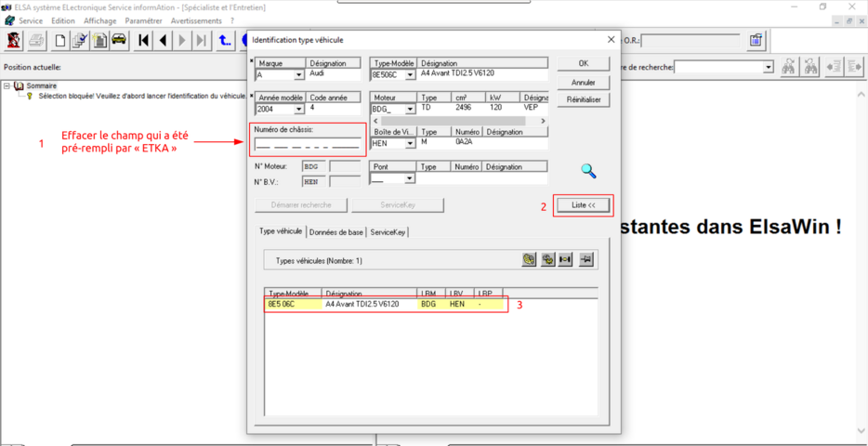868x446 pixels.
Task: Open vehicle identification via yellow car icon
Action: point(119,40)
